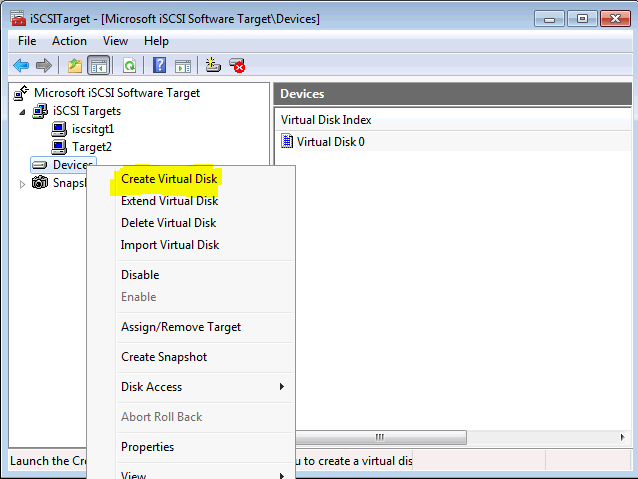Screen dimensions: 638x479
Task: Expand the Snapshots tree node
Action: click(22, 184)
